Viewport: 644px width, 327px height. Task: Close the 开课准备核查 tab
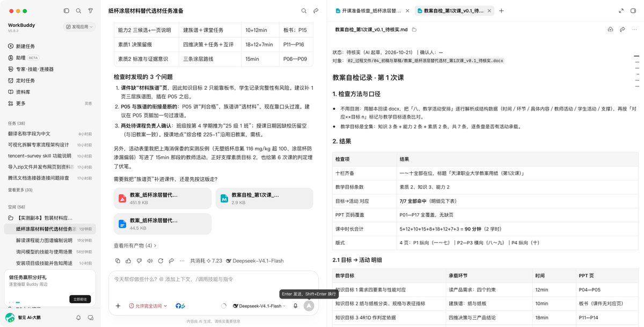coord(407,11)
